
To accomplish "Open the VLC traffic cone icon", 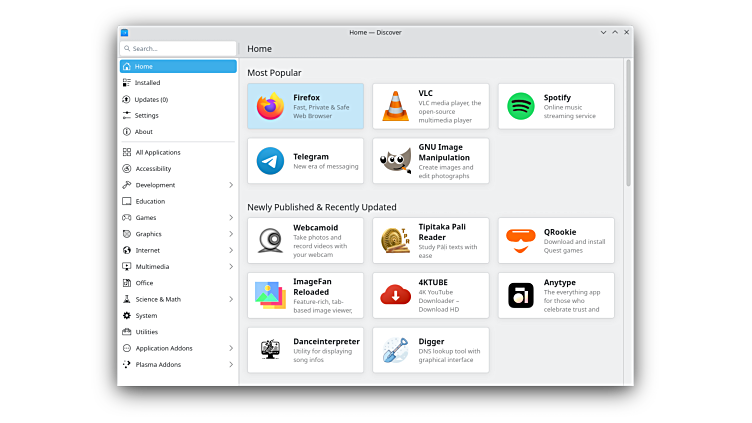I will pos(395,106).
